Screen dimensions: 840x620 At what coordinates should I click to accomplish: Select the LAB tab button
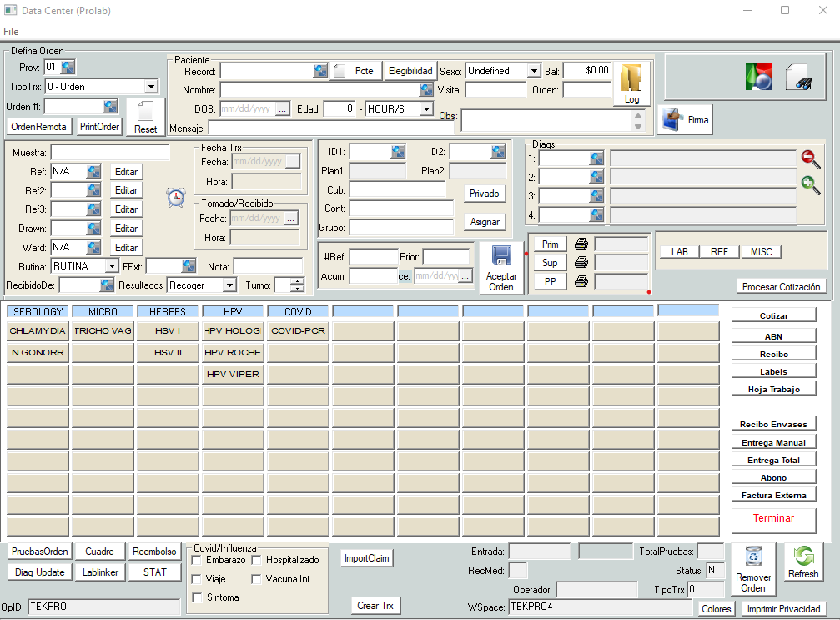[x=679, y=251]
